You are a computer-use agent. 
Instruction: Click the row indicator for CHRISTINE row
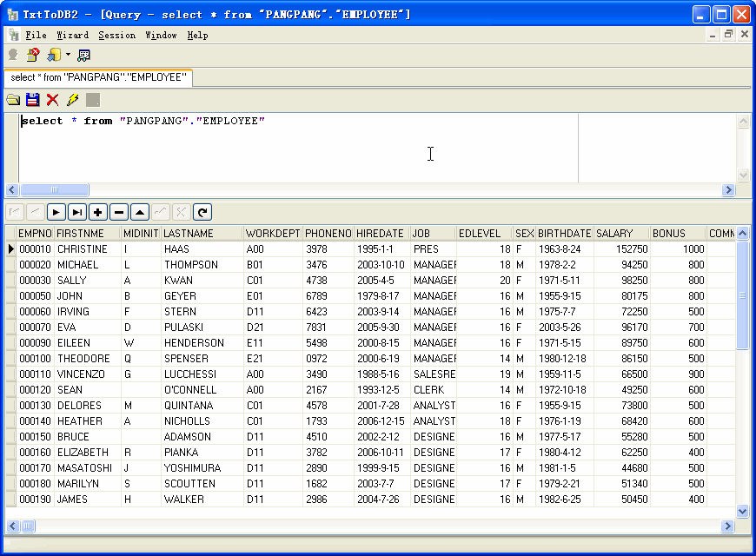pyautogui.click(x=10, y=248)
